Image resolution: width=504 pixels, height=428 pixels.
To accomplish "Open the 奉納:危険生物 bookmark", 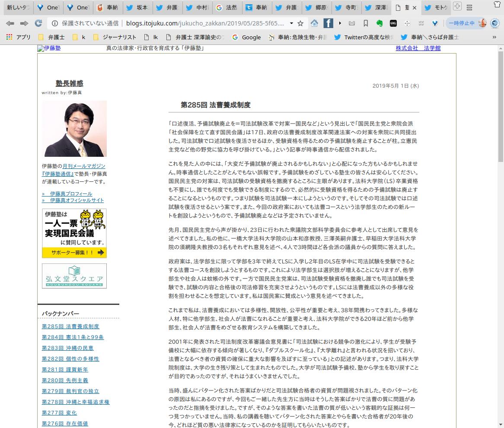I will [x=298, y=37].
